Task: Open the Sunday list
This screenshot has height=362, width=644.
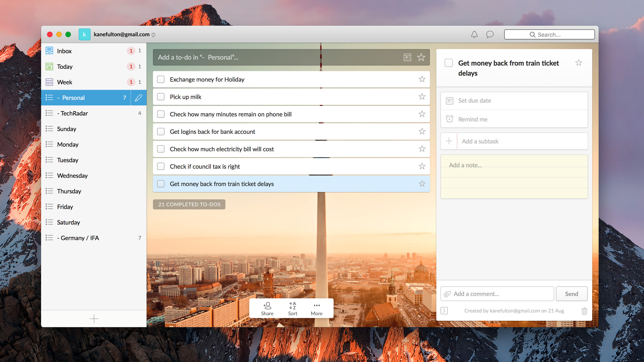Action: pos(94,129)
